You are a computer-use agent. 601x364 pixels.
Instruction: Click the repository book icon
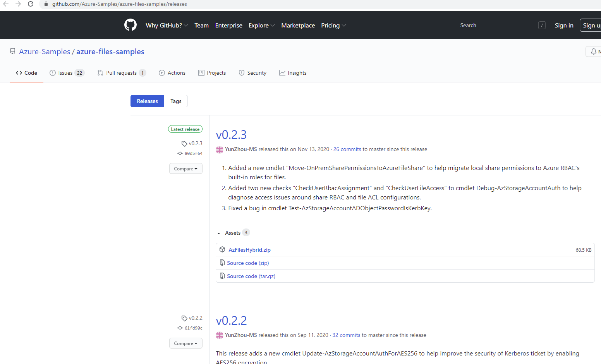point(13,52)
